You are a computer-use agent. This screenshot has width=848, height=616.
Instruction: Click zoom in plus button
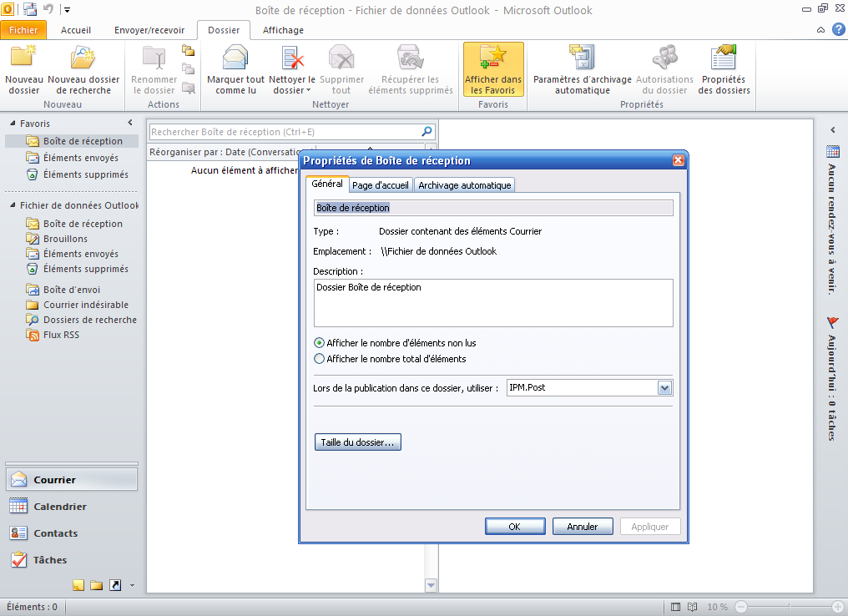tap(838, 607)
